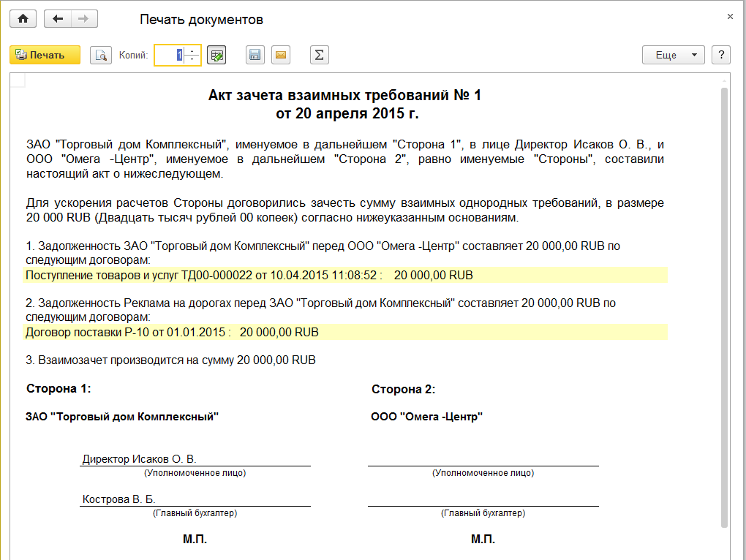Open print preview icon

click(101, 55)
